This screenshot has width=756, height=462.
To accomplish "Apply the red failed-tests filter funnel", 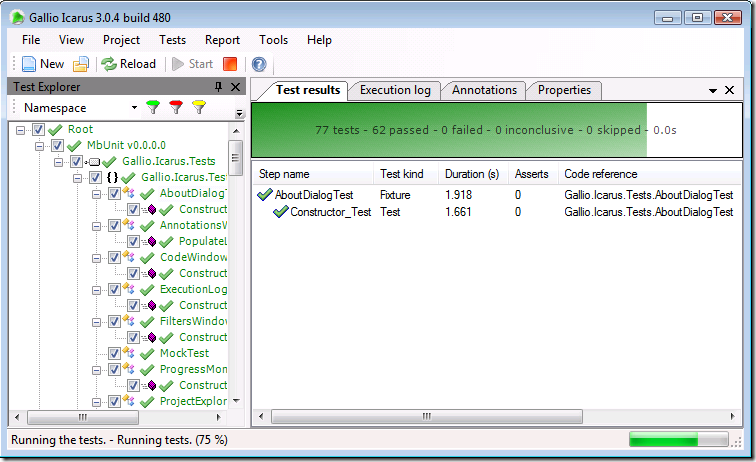I will tap(176, 107).
